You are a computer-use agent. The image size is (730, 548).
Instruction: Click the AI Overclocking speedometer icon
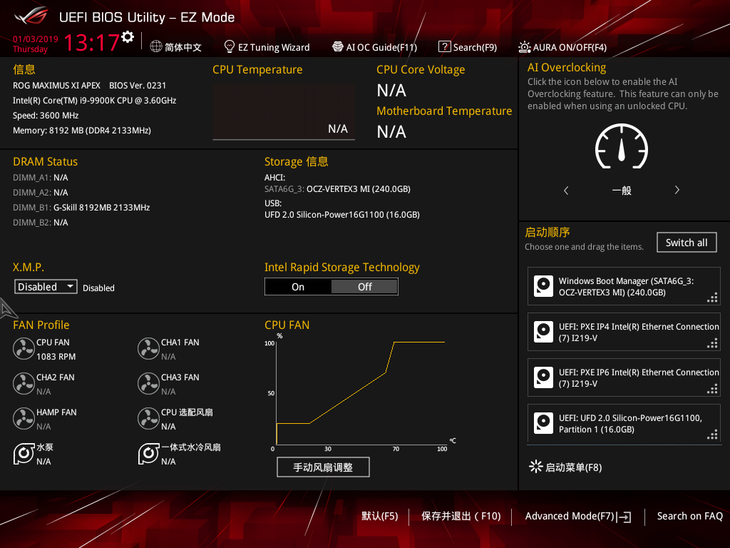pyautogui.click(x=621, y=147)
